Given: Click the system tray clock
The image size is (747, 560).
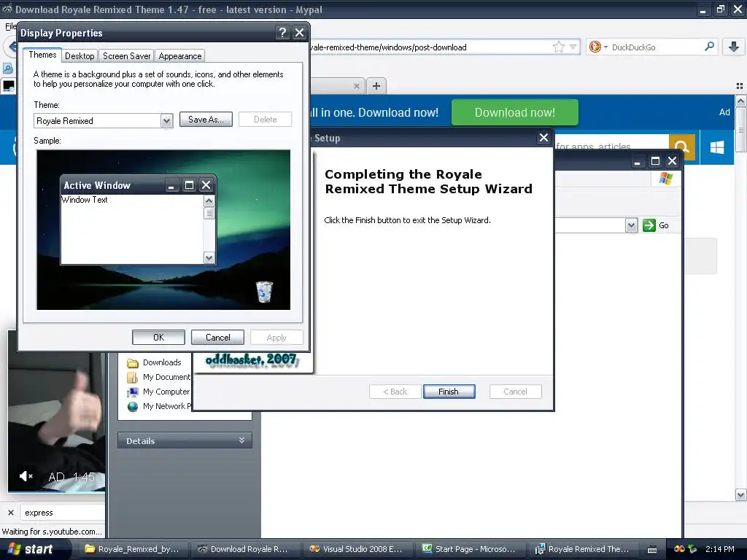Looking at the screenshot, I should pyautogui.click(x=720, y=549).
